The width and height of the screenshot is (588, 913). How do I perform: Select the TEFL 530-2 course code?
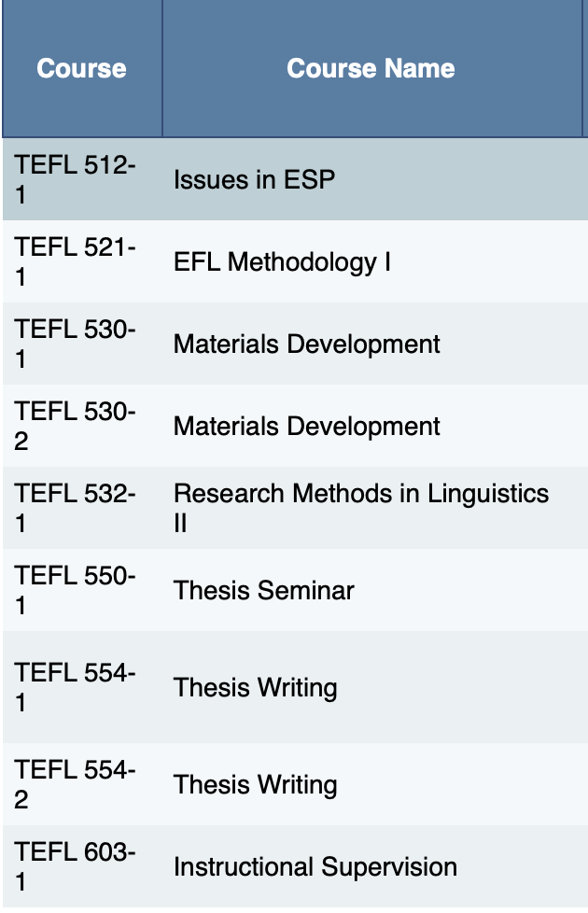tap(76, 426)
